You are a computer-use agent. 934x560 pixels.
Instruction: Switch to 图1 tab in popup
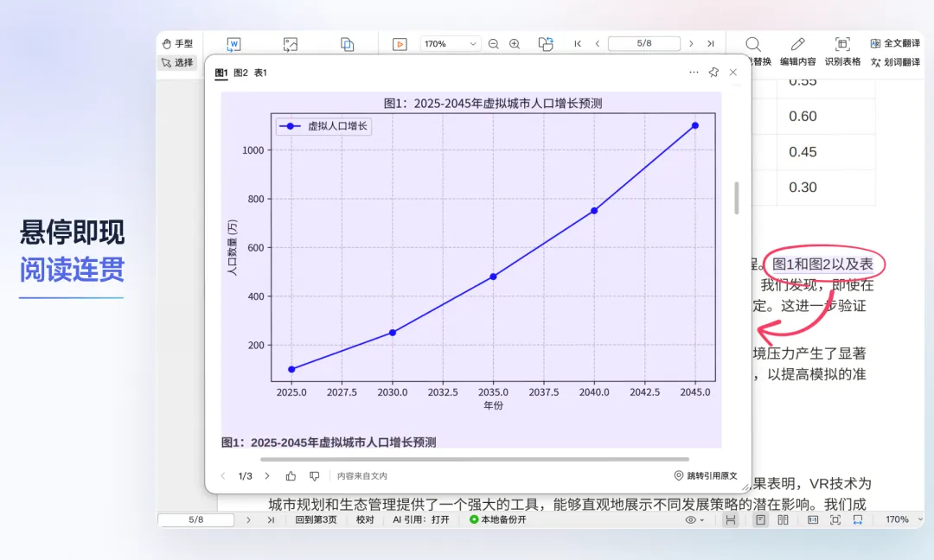[221, 73]
